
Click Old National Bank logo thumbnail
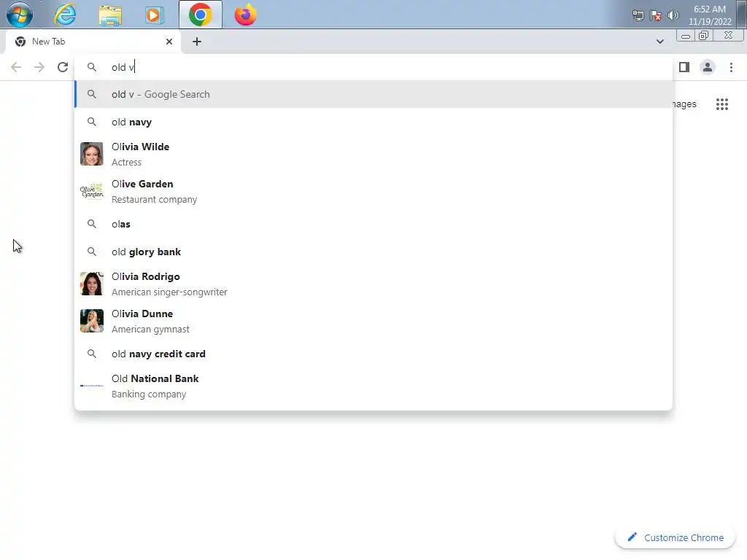91,386
